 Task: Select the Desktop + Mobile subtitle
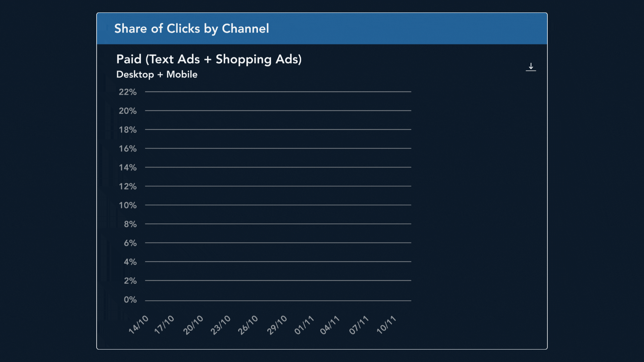pos(157,74)
